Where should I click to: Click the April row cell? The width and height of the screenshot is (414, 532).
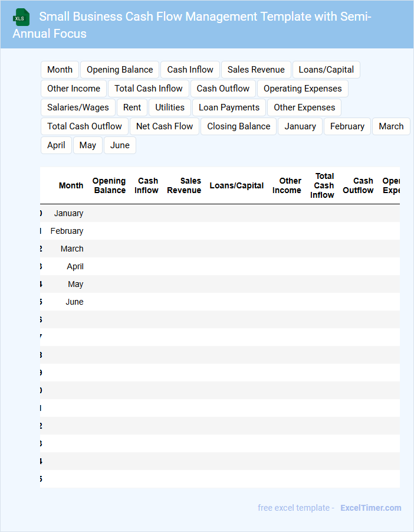pyautogui.click(x=75, y=266)
